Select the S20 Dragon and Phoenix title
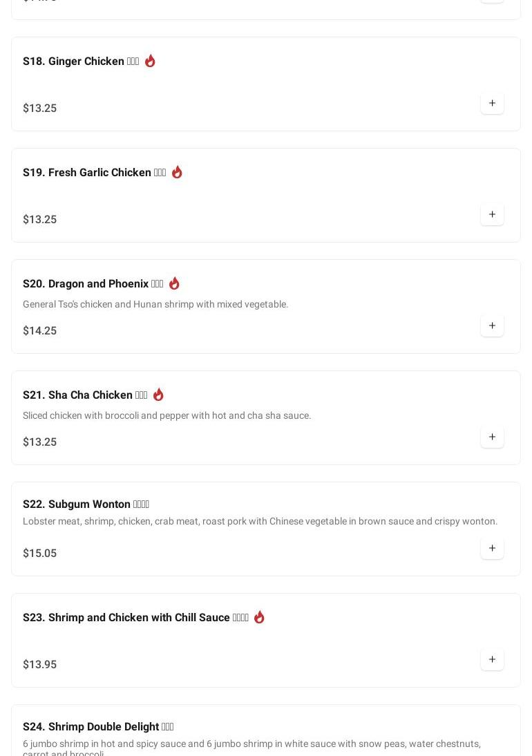The image size is (532, 756). pos(93,284)
